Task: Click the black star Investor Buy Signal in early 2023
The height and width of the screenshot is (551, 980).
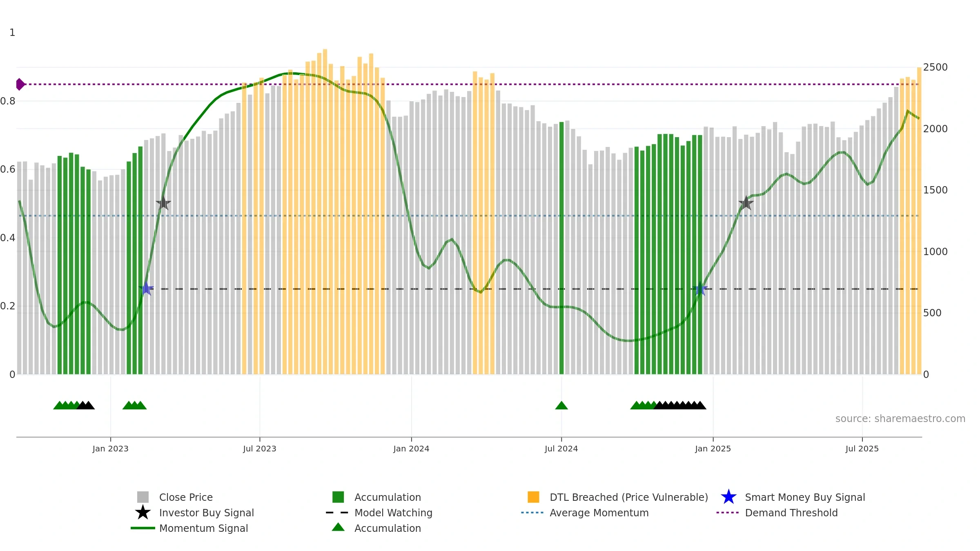Action: [163, 203]
